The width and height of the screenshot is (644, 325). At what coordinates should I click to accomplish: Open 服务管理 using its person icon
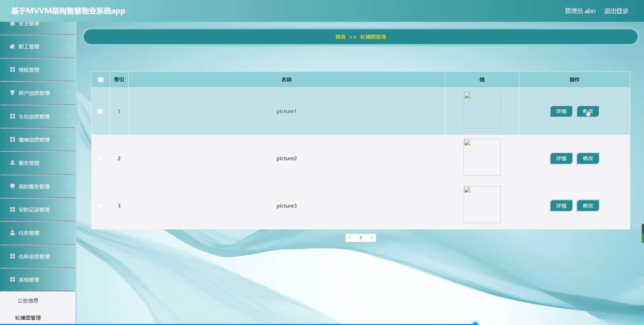pyautogui.click(x=12, y=163)
